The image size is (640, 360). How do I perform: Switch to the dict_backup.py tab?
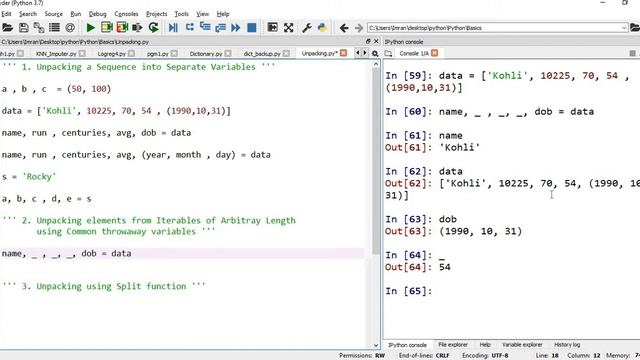(x=262, y=53)
